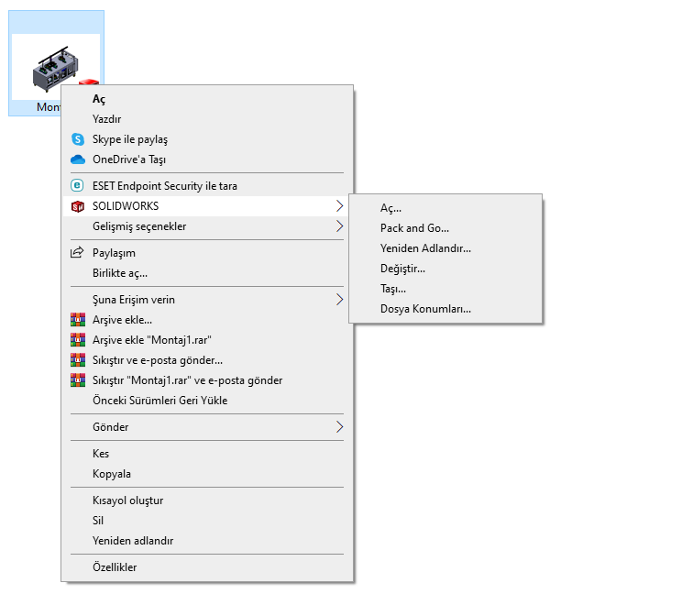Viewport: 693px width, 616px height.
Task: Select Dosya Konumları... in the submenu
Action: tap(425, 309)
